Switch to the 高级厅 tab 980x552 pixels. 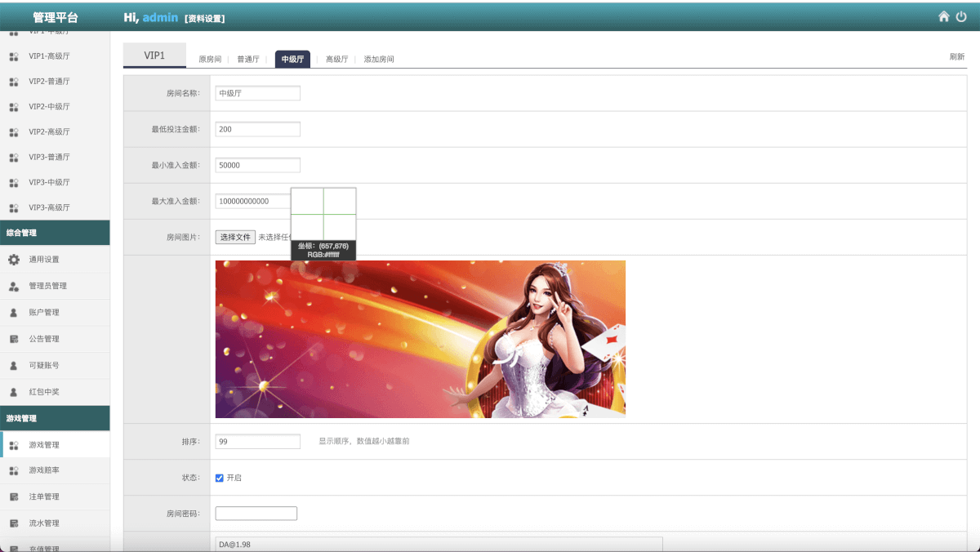click(336, 59)
